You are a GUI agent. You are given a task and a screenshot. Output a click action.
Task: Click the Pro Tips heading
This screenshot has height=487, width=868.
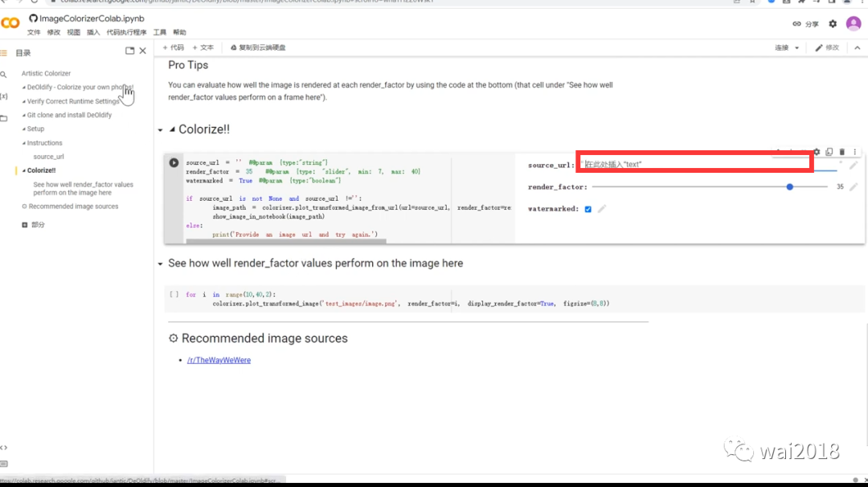188,65
